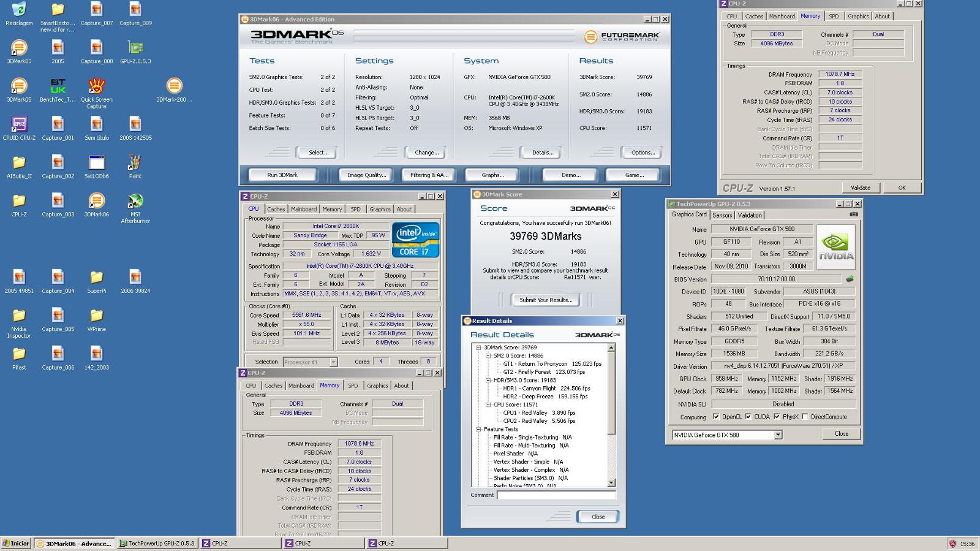Collapse the HDR/SM3.0 Score 19183 node
The height and width of the screenshot is (551, 980).
click(489, 380)
